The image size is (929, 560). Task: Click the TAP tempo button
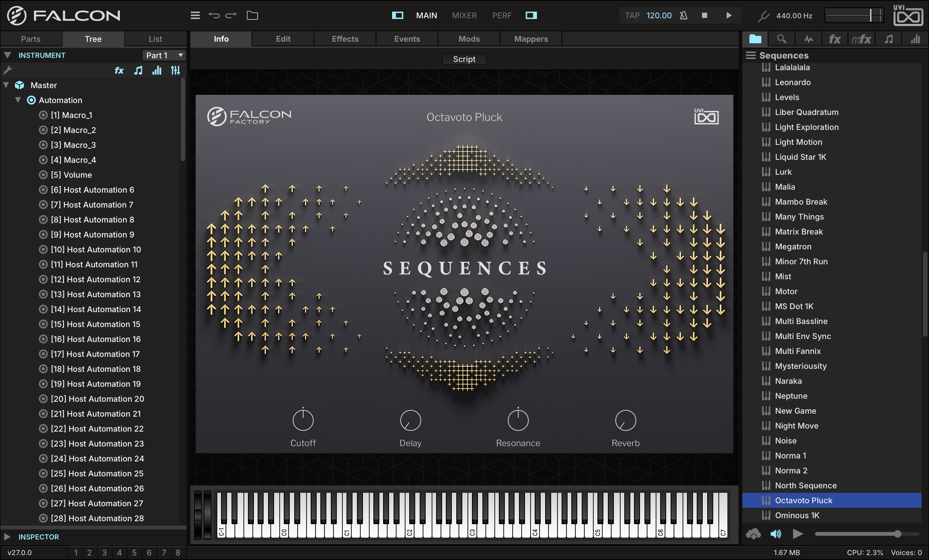point(632,15)
